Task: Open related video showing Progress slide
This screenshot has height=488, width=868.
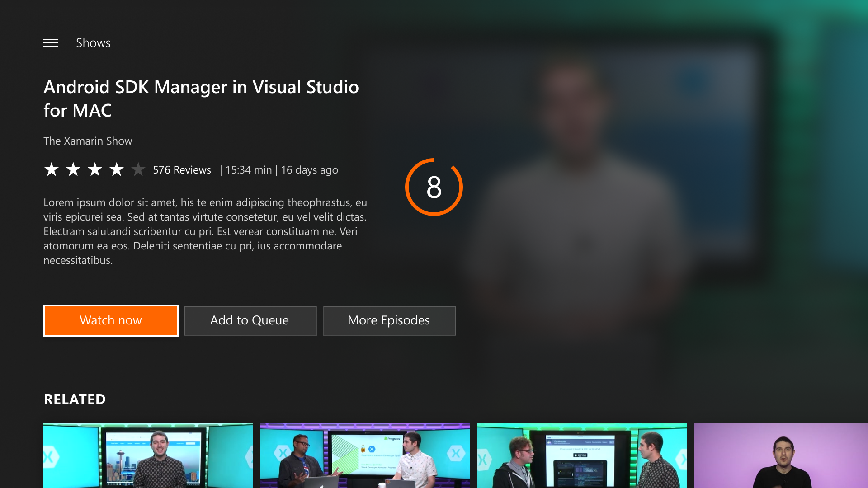Action: coord(365,455)
